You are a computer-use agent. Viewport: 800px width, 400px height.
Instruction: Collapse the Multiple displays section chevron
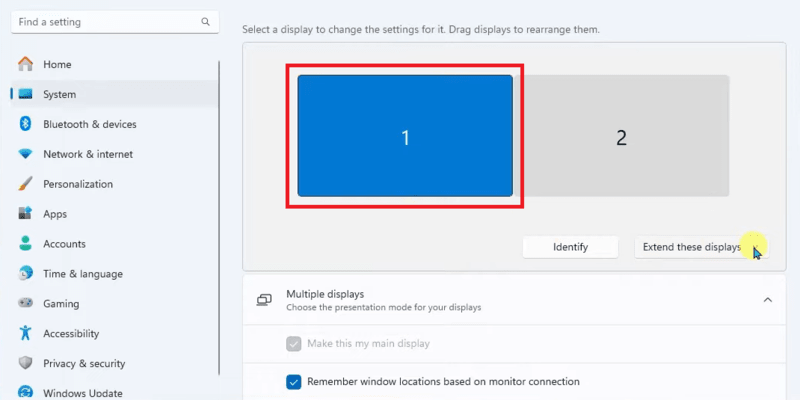[x=767, y=300]
